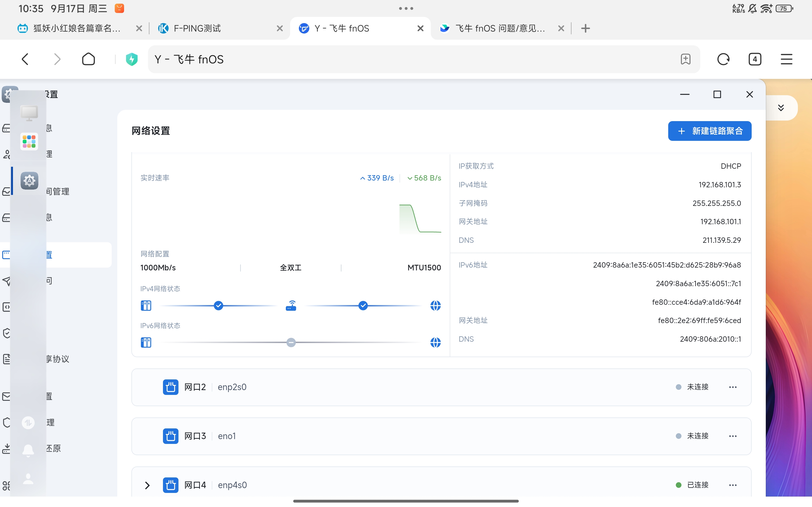The image size is (812, 507).
Task: Reload the page with refresh icon
Action: click(x=723, y=59)
